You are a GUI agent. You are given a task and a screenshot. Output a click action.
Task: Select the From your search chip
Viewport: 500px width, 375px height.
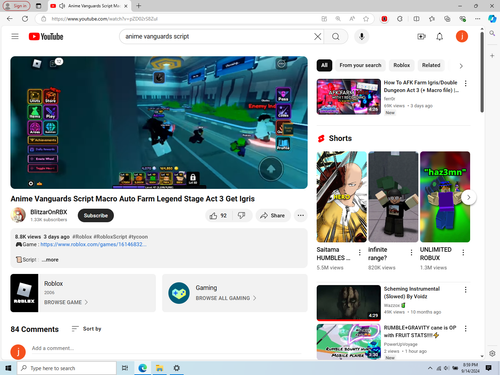360,65
